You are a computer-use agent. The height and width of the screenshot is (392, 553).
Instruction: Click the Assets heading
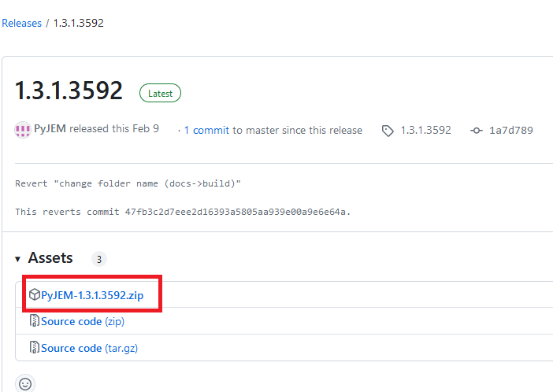pyautogui.click(x=50, y=257)
